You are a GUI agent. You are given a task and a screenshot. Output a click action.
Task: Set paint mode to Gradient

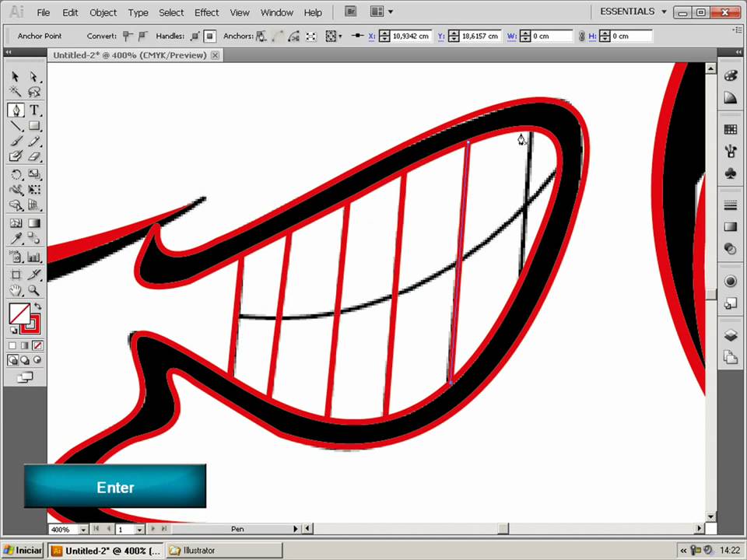click(25, 345)
